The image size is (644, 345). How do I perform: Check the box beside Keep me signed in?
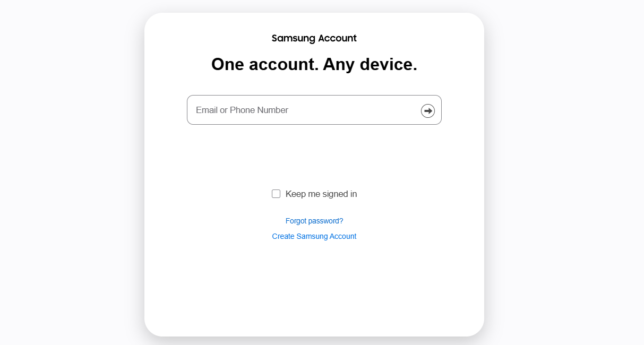click(276, 194)
